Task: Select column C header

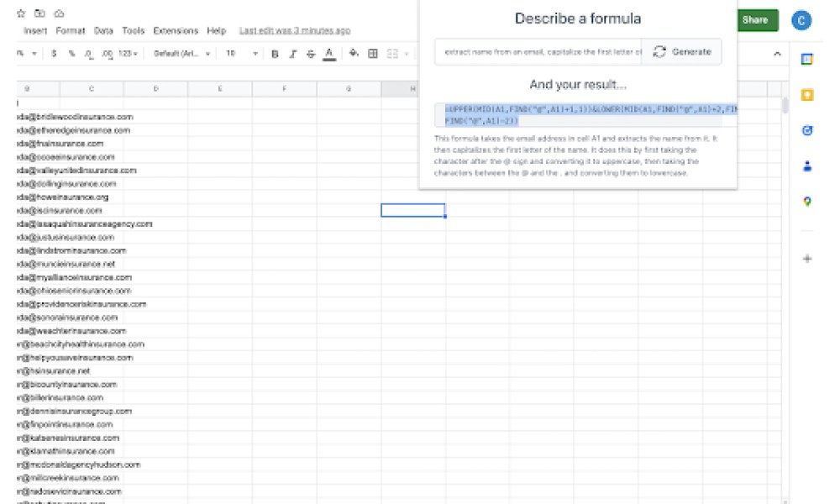Action: coord(92,89)
